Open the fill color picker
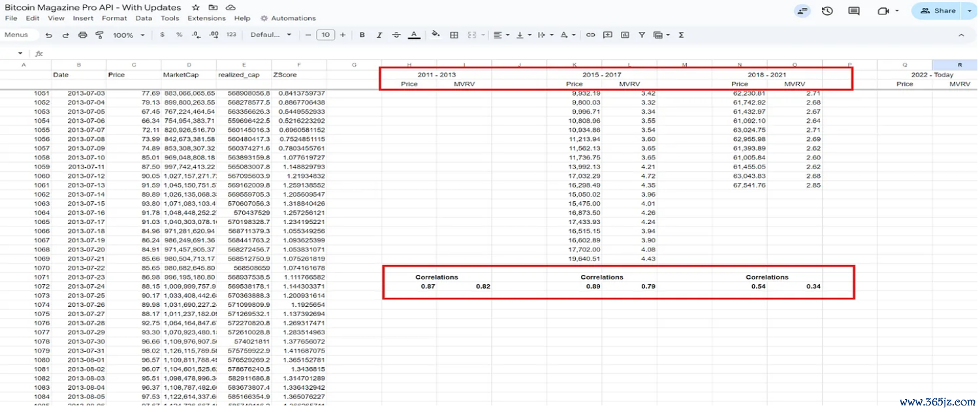The height and width of the screenshot is (412, 980). (x=435, y=35)
